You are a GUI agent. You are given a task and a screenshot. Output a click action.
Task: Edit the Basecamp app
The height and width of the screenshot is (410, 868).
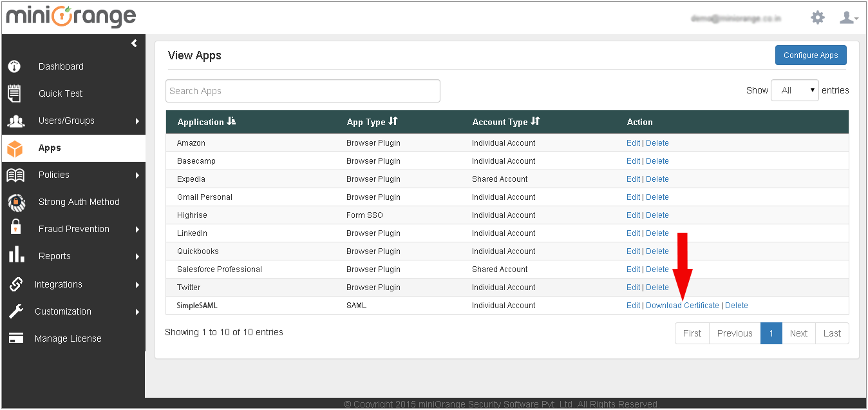(x=633, y=161)
